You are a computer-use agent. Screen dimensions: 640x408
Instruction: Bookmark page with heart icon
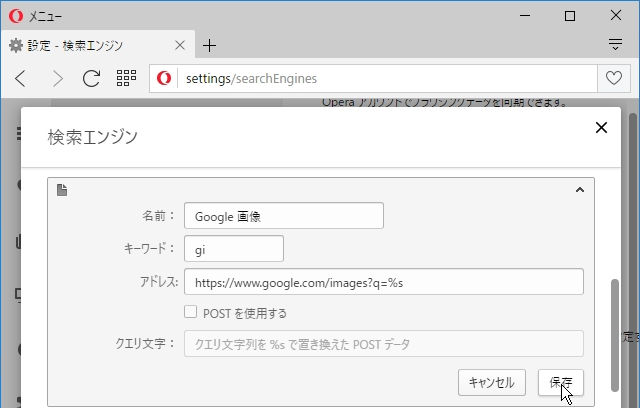(613, 78)
